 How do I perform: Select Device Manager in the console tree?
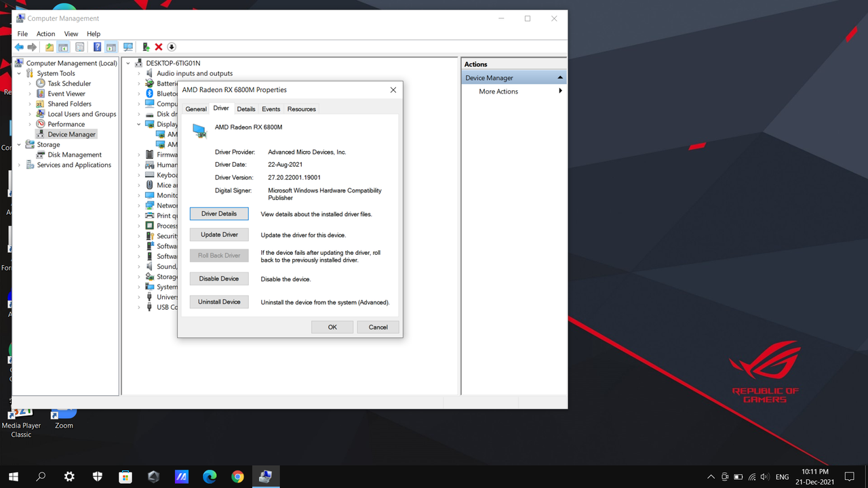[x=71, y=134]
